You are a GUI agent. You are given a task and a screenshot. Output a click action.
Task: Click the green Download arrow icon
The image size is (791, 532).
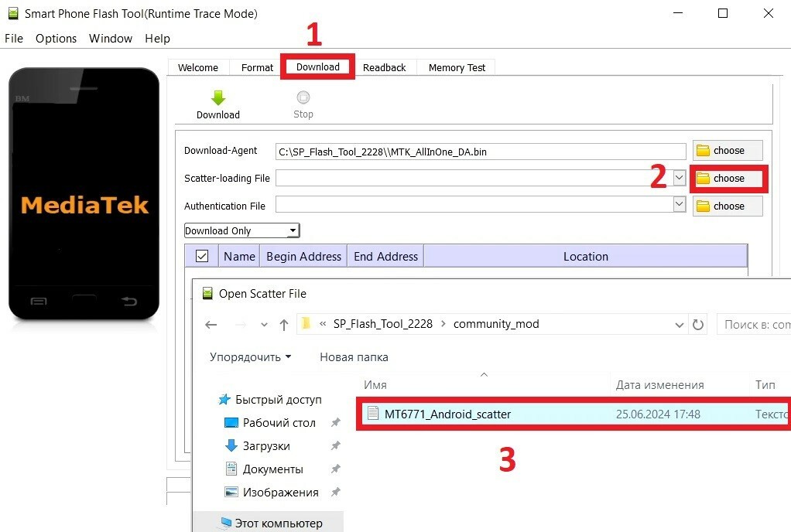point(217,98)
